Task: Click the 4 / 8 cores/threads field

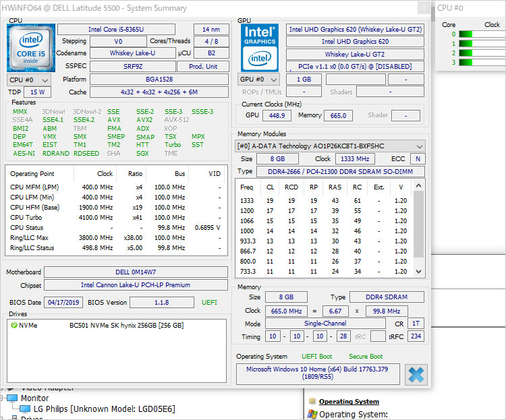Action: pos(211,42)
